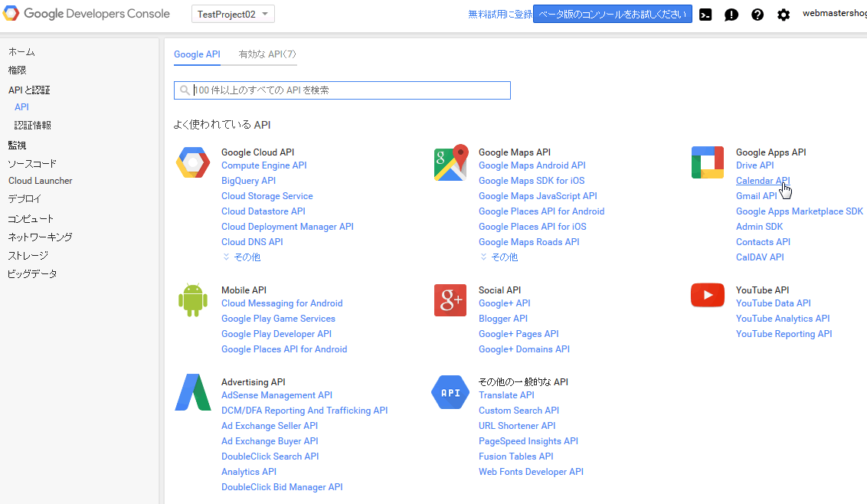Switch to the 有効な API(7) tab
Screen dimensions: 867x504
coord(267,54)
